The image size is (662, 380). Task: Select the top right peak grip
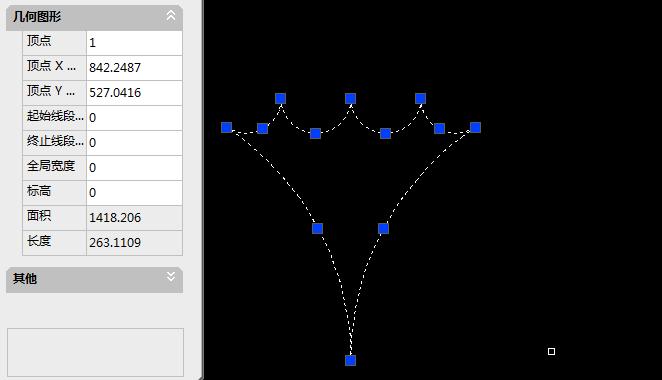pos(420,98)
